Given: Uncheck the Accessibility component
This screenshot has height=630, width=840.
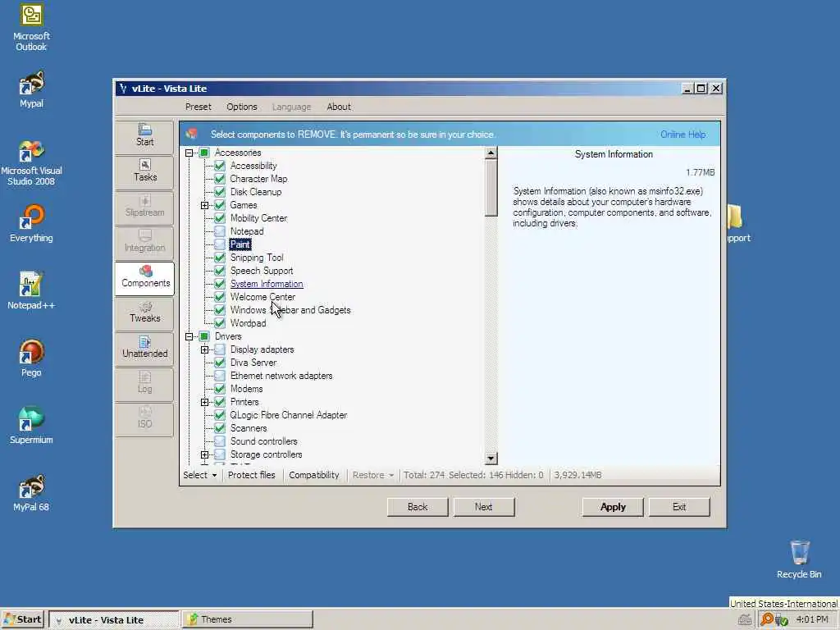Looking at the screenshot, I should point(220,166).
